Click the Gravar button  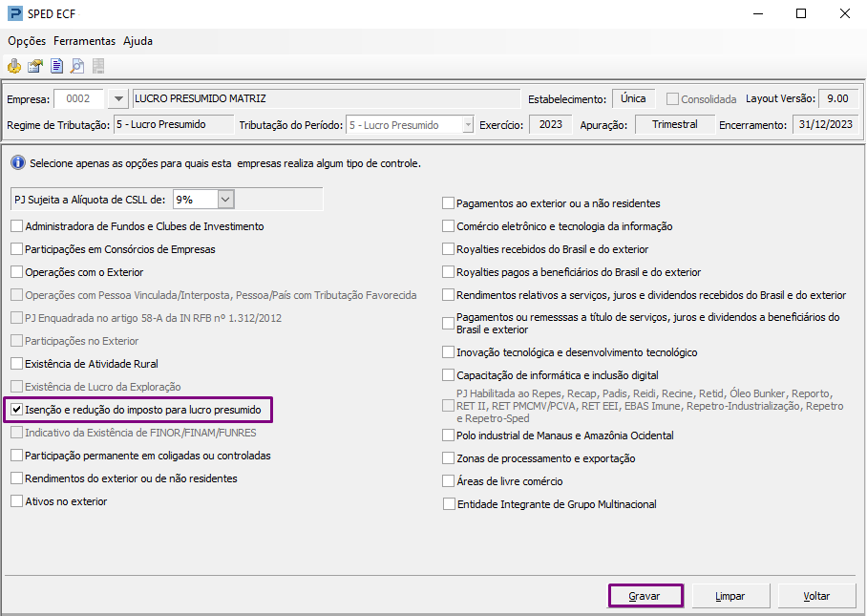pyautogui.click(x=645, y=596)
